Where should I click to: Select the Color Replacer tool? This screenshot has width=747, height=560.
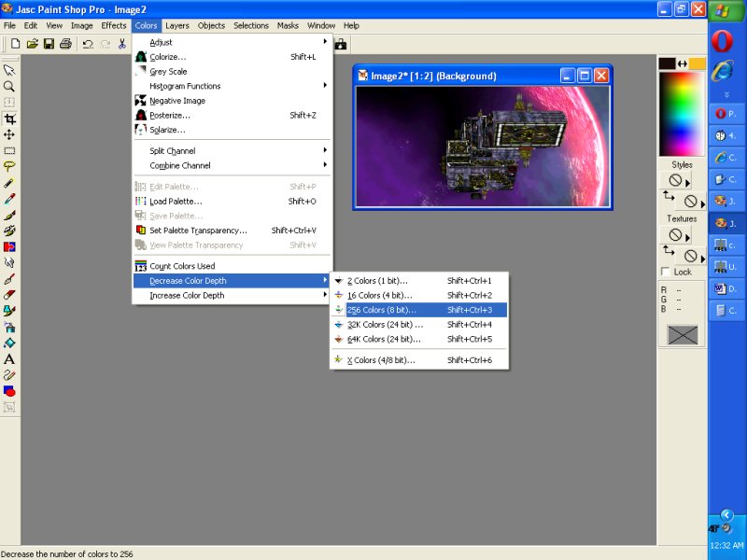point(9,246)
